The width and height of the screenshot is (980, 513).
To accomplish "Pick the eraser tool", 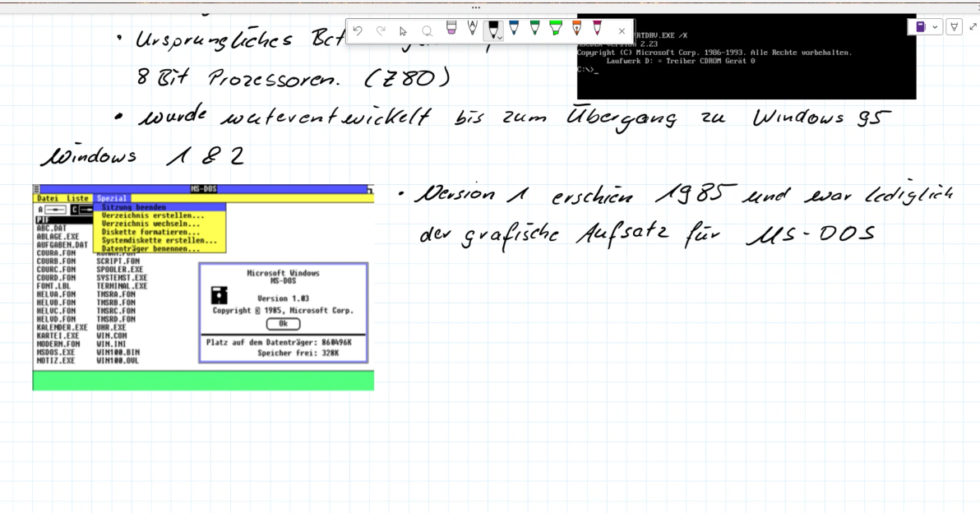I will (x=451, y=28).
